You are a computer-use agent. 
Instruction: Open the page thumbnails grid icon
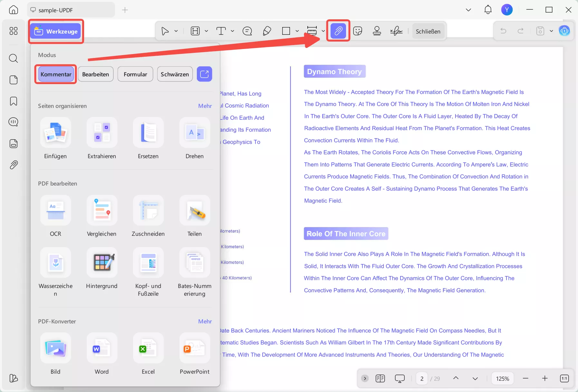14,31
